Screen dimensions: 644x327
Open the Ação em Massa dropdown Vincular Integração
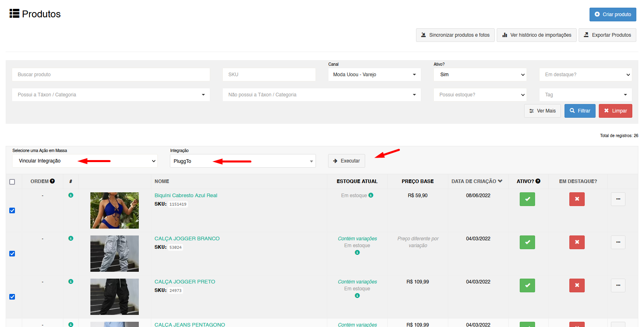tap(85, 161)
